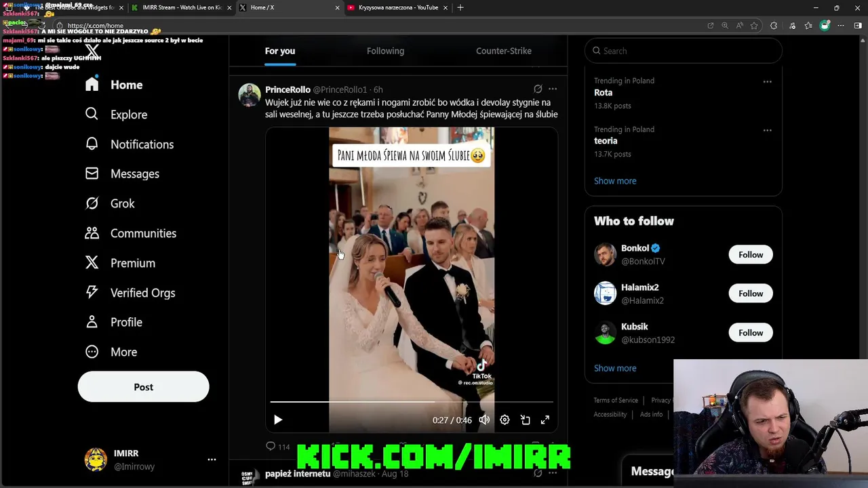Viewport: 868px width, 488px height.
Task: Click the papież internetu author name
Action: pos(298,474)
